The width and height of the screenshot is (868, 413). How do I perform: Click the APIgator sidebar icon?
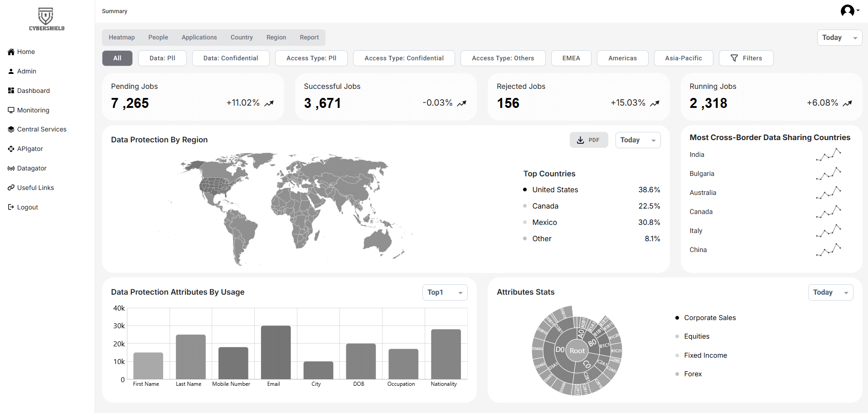coord(11,149)
